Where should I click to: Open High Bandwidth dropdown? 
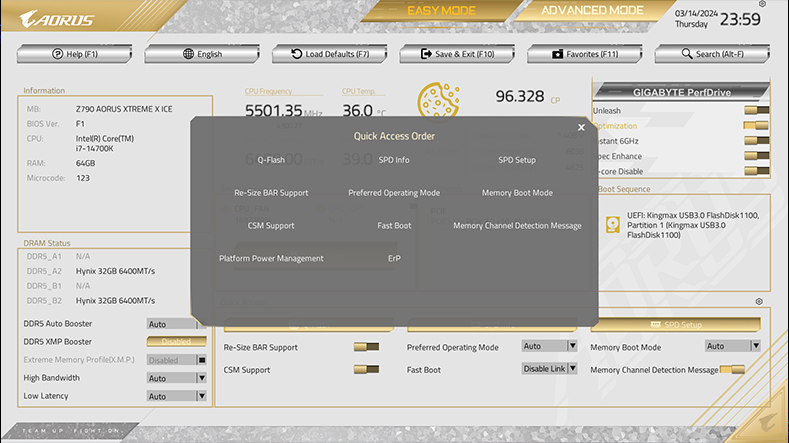(x=177, y=378)
